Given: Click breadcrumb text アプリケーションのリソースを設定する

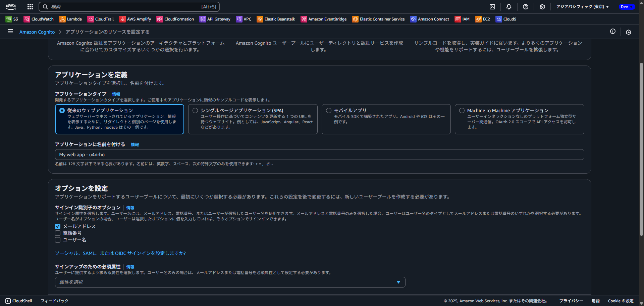Looking at the screenshot, I should 108,32.
